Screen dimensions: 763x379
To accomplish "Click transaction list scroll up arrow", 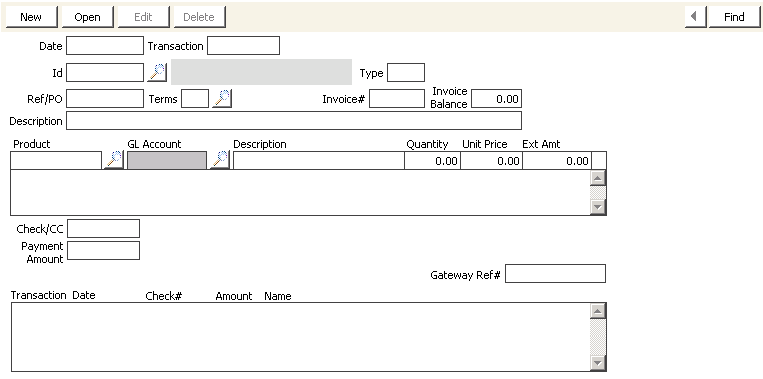I will [x=598, y=311].
